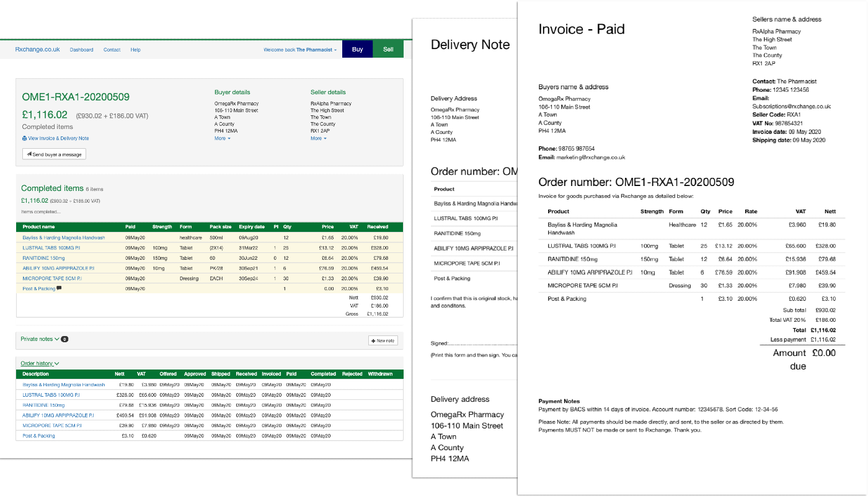868x496 pixels.
Task: Click the comment icon next to Post & Packing
Action: (59, 288)
